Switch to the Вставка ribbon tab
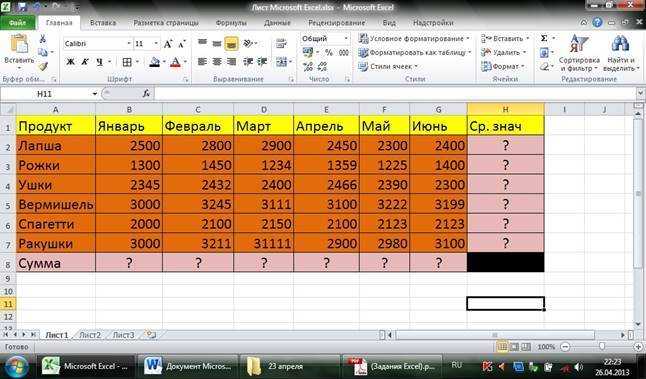The image size is (646, 379). [103, 23]
